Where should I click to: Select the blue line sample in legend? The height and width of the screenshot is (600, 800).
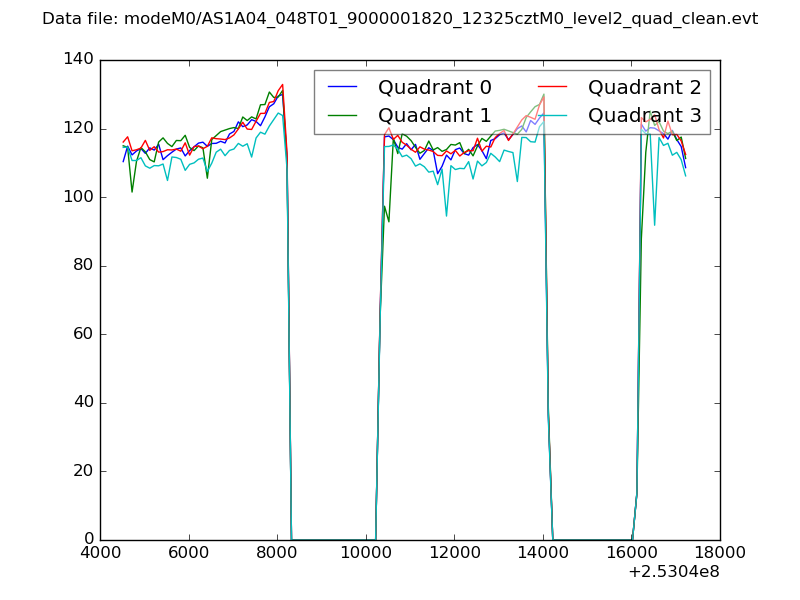[342, 88]
